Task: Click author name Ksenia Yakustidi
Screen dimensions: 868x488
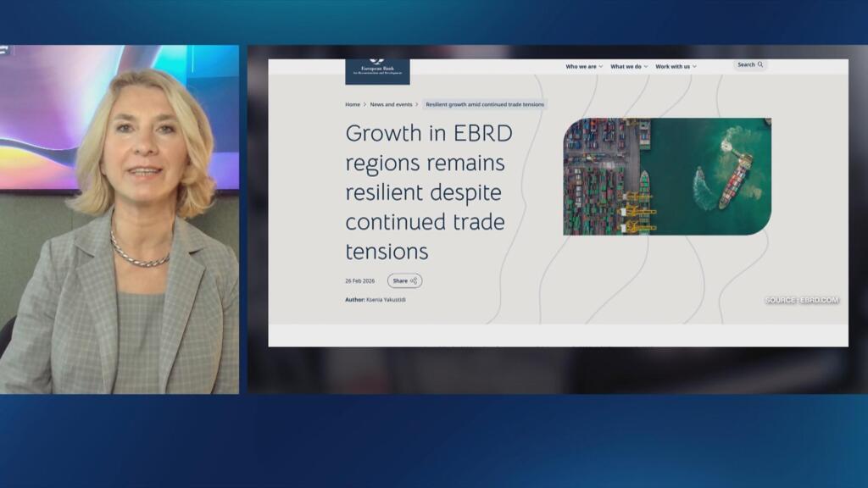Action: 386,299
